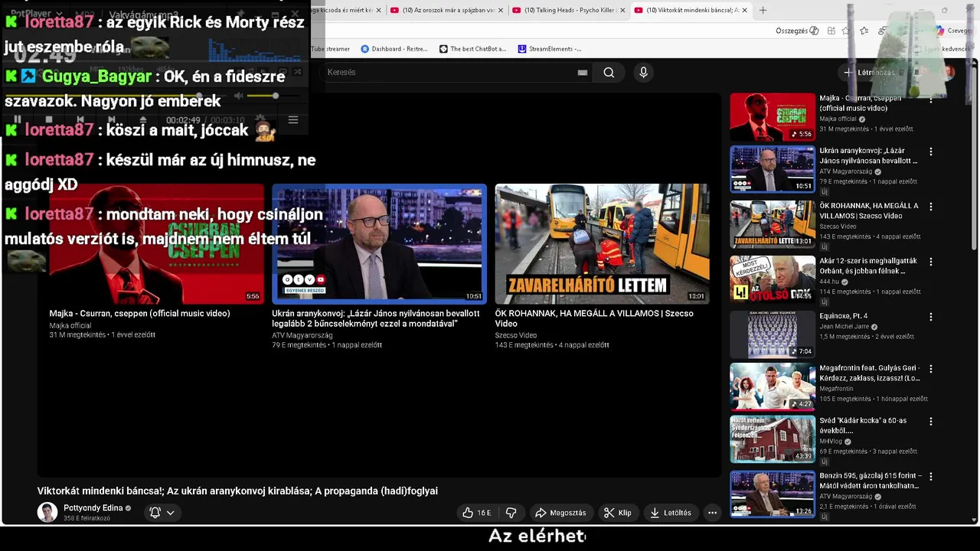980x551 pixels.
Task: Click the eject/open file button in PotPlayer
Action: coord(142,120)
